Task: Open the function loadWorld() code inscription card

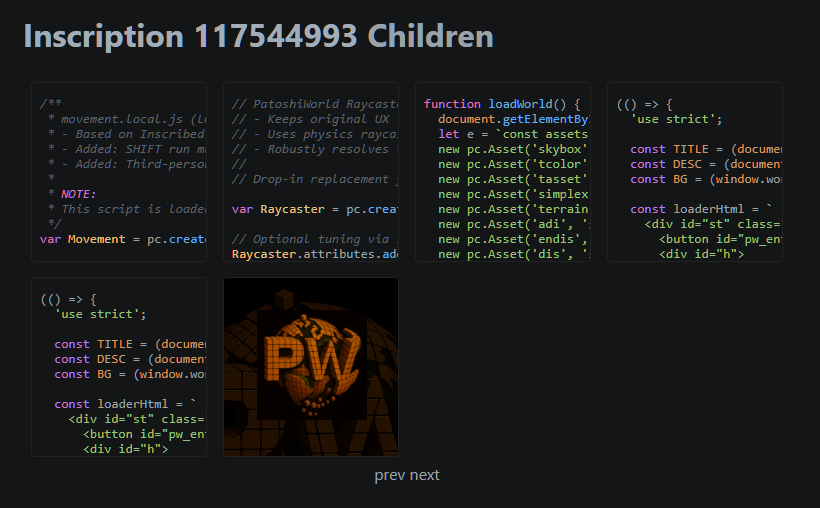Action: point(503,172)
